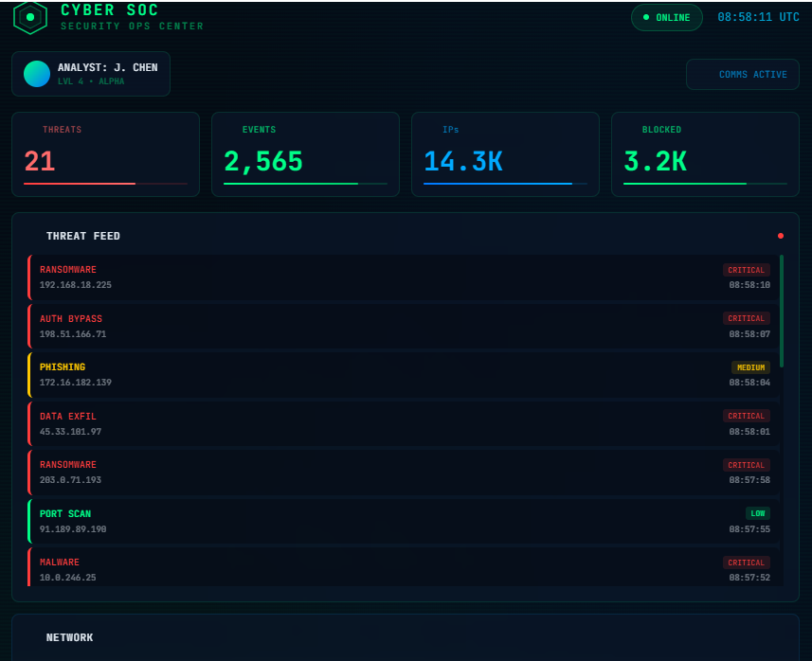Open the THREATS stat card
812x661 pixels.
tap(105, 153)
